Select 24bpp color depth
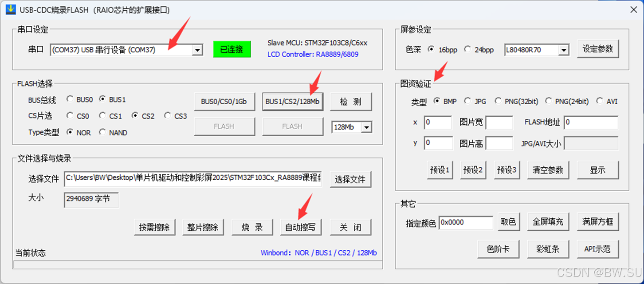This screenshot has height=284, width=644. (x=468, y=50)
